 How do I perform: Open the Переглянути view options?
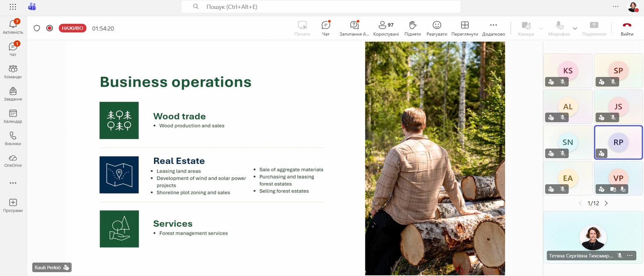465,28
